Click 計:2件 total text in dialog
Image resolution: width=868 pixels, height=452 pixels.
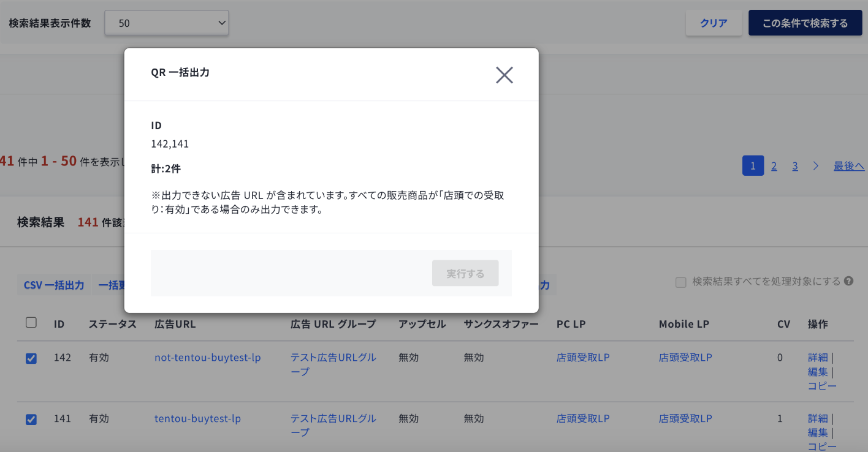pyautogui.click(x=166, y=168)
